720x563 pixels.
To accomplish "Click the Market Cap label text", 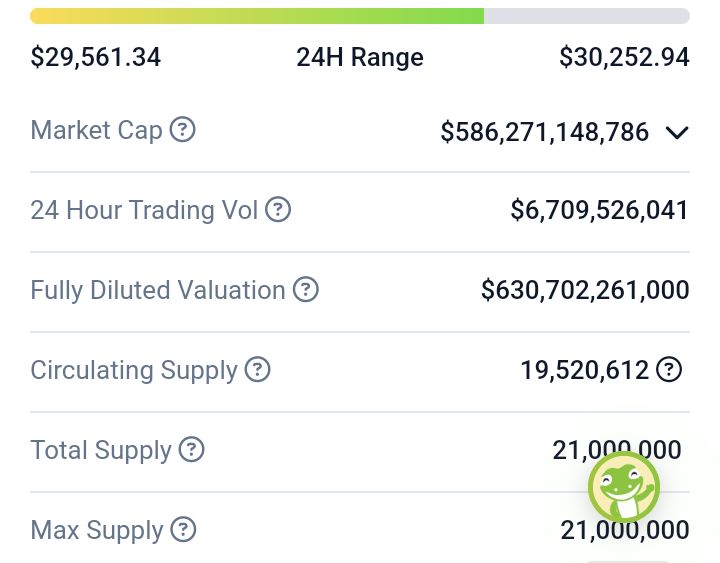I will click(x=96, y=130).
